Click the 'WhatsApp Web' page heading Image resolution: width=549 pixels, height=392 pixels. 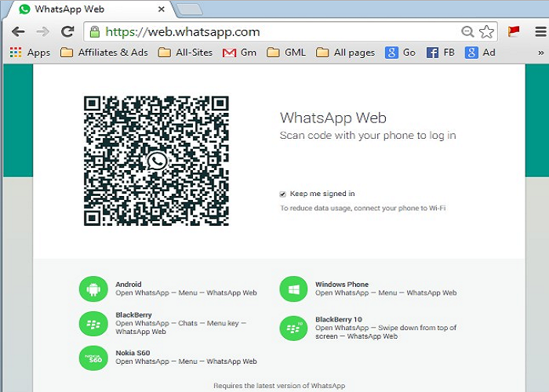tap(333, 118)
